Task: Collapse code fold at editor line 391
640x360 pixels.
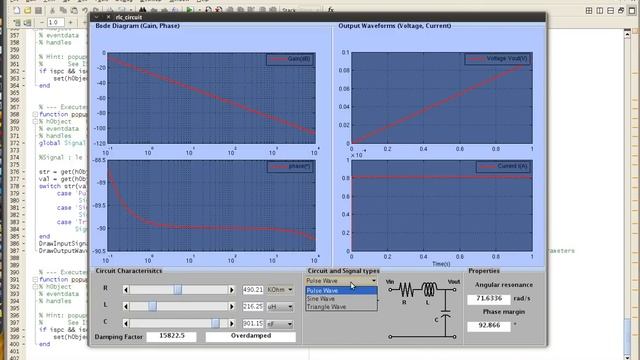Action: (35, 280)
